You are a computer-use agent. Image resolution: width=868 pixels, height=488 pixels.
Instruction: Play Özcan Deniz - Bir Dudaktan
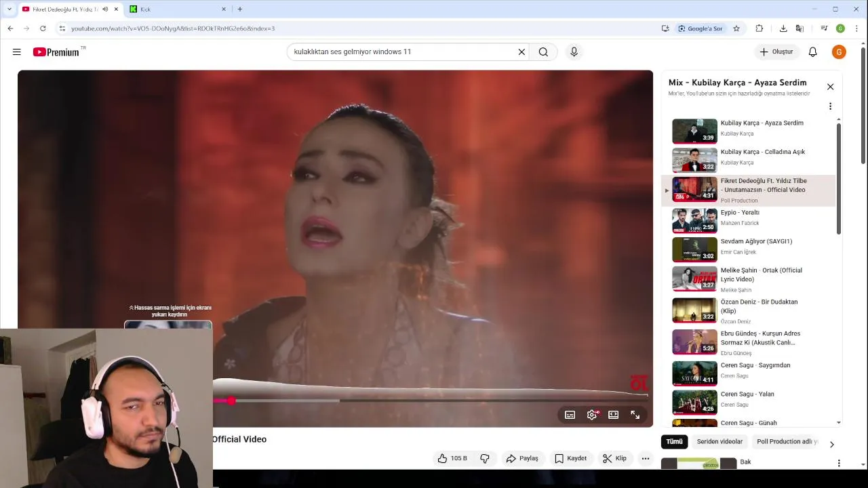tap(749, 310)
